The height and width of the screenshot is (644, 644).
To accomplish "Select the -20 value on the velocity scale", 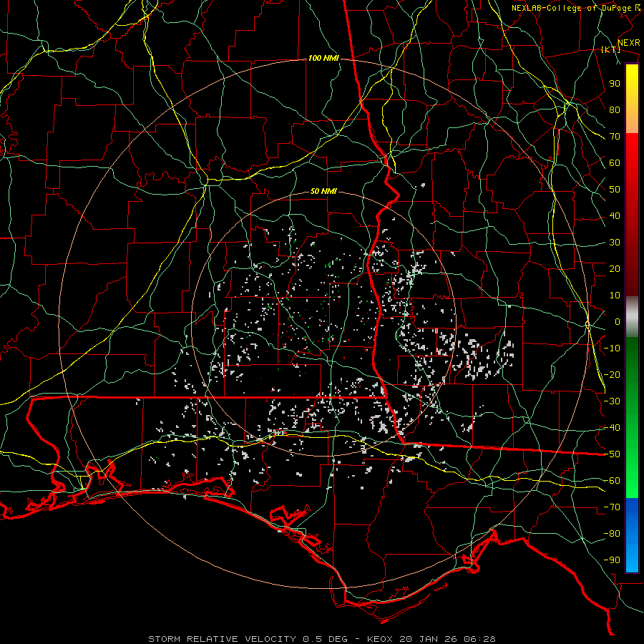I will (612, 374).
